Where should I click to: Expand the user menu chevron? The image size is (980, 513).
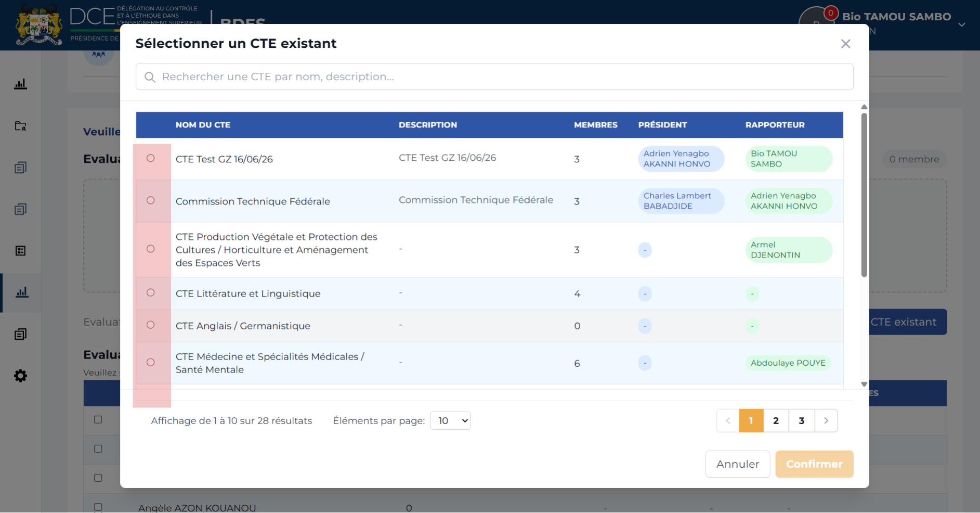coord(962,24)
